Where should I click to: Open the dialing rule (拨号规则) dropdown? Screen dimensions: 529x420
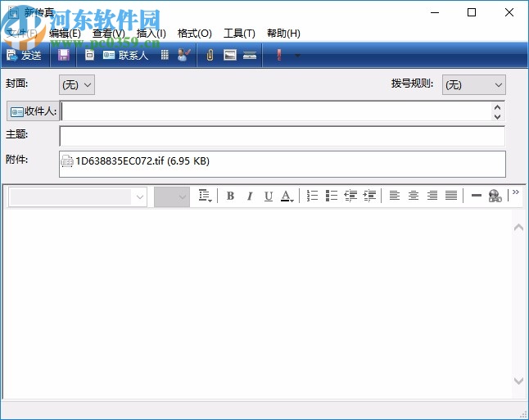click(473, 84)
